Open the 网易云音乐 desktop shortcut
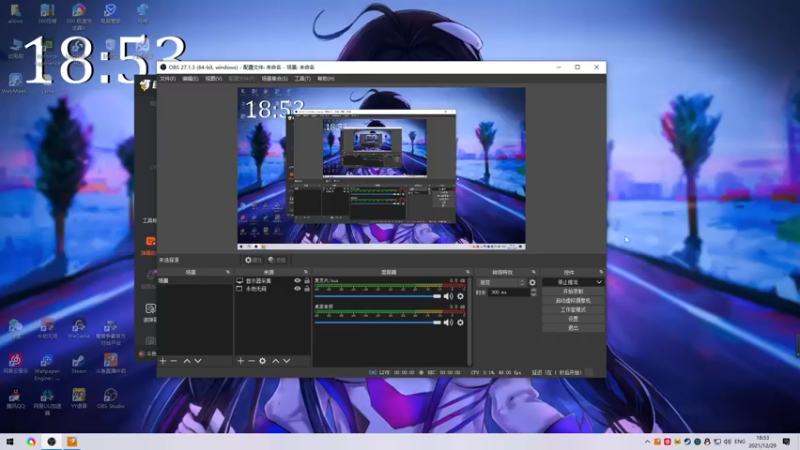Screen dimensions: 800x450 15,364
